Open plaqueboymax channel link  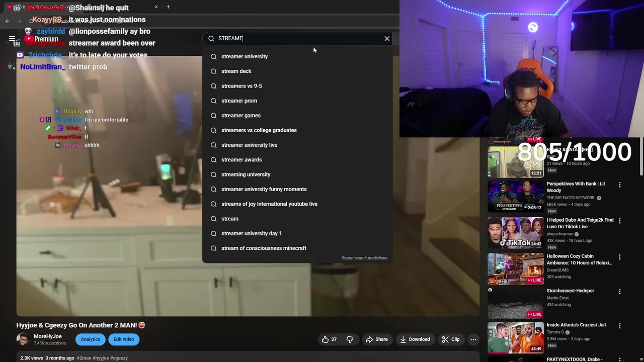point(560,234)
